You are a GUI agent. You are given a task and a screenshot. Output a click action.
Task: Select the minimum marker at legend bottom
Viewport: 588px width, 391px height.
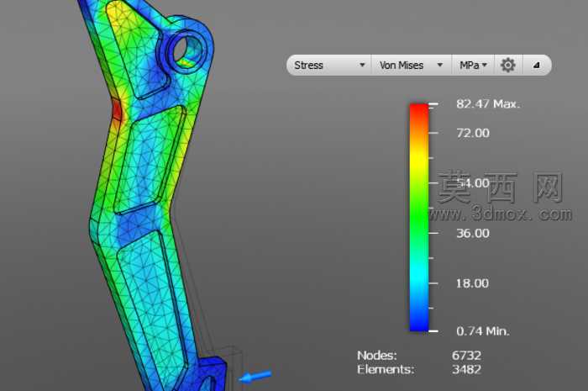click(x=433, y=331)
